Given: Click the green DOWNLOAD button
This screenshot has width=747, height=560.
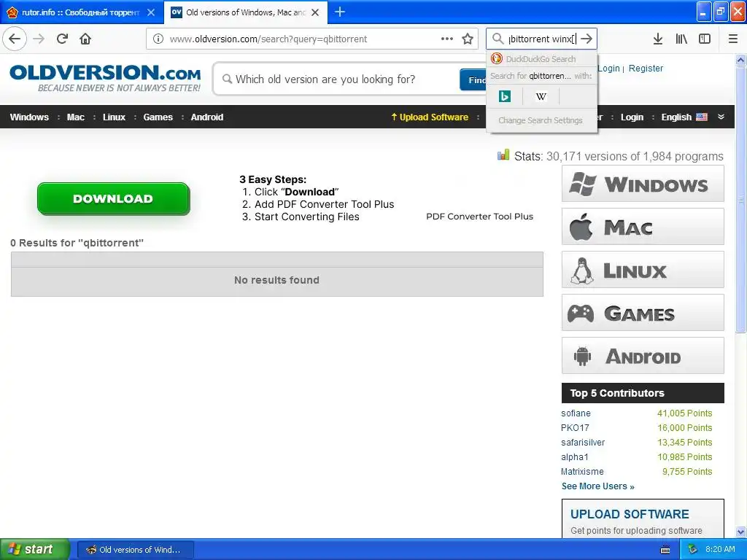Looking at the screenshot, I should (113, 198).
